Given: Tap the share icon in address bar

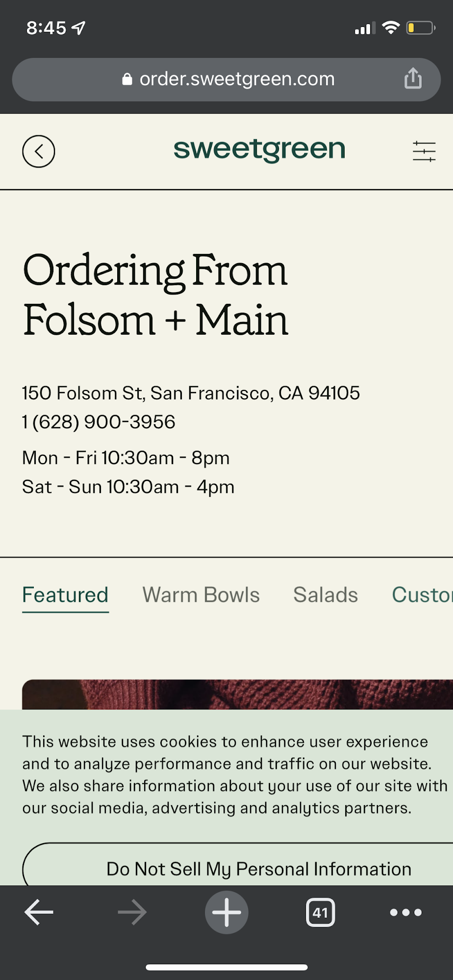Looking at the screenshot, I should click(x=413, y=78).
